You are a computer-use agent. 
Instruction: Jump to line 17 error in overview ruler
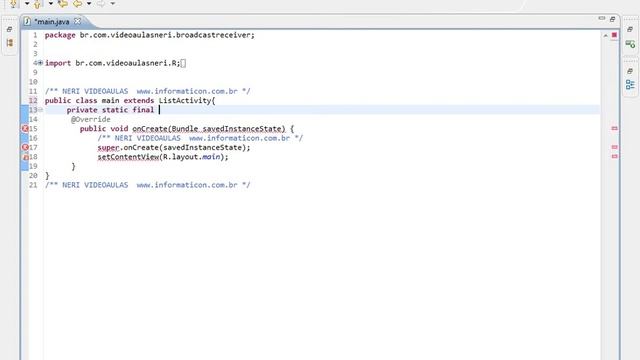point(614,147)
